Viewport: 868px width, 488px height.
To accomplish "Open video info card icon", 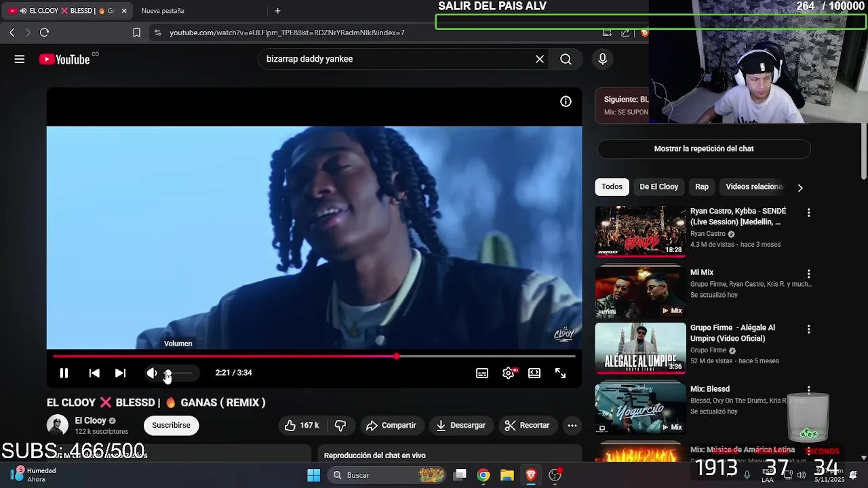I will [566, 102].
